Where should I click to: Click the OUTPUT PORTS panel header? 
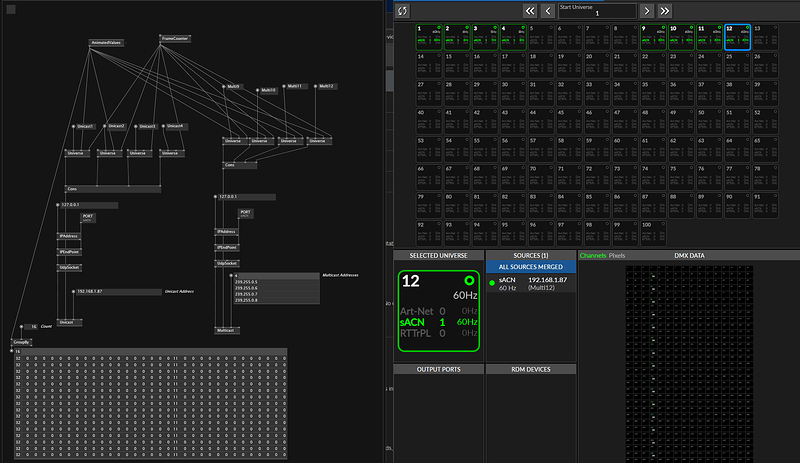(438, 369)
